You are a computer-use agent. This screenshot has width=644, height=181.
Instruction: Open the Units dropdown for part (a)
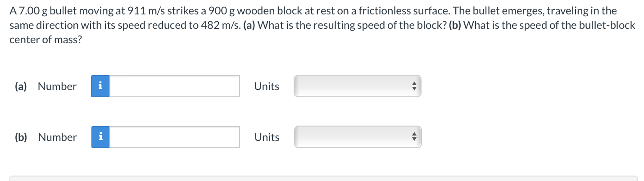click(x=357, y=86)
